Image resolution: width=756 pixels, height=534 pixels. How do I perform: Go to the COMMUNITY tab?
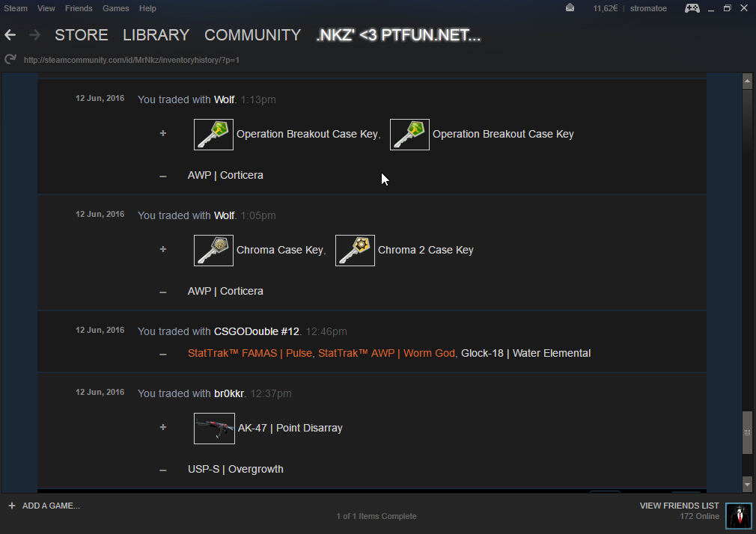[x=252, y=35]
